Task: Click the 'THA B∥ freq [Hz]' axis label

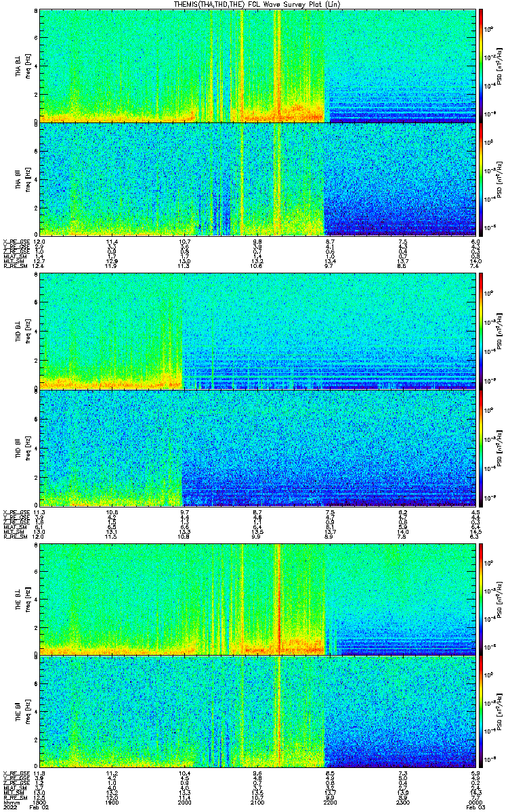Action: 23,179
